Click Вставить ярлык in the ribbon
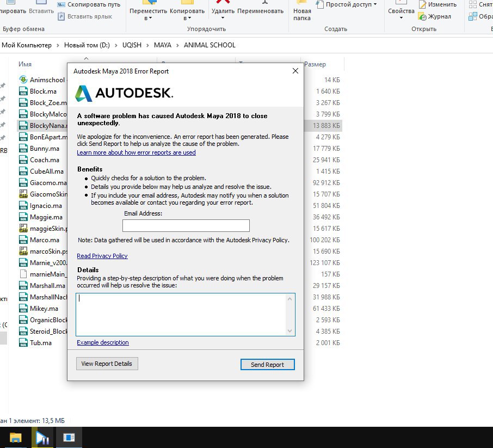The image size is (493, 448). (x=85, y=16)
